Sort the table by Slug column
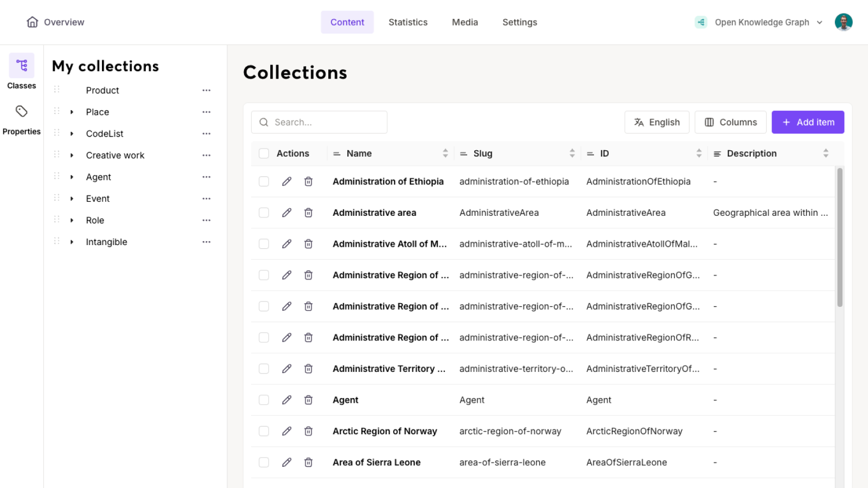868x488 pixels. pos(572,153)
